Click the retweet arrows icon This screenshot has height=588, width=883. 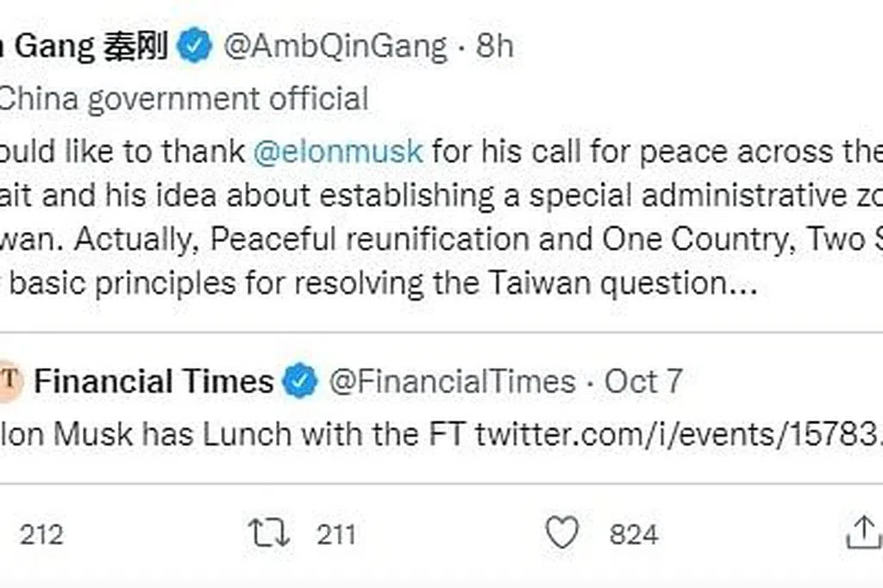point(269,535)
